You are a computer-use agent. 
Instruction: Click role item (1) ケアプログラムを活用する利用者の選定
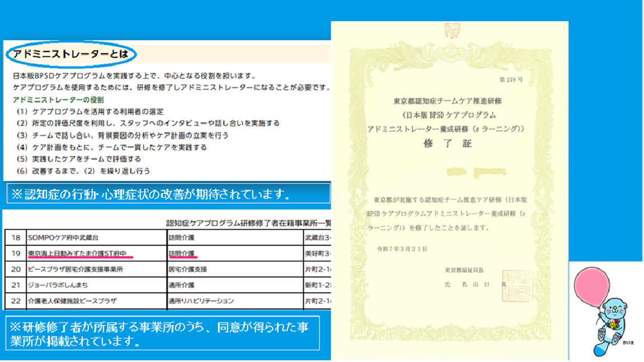point(89,112)
